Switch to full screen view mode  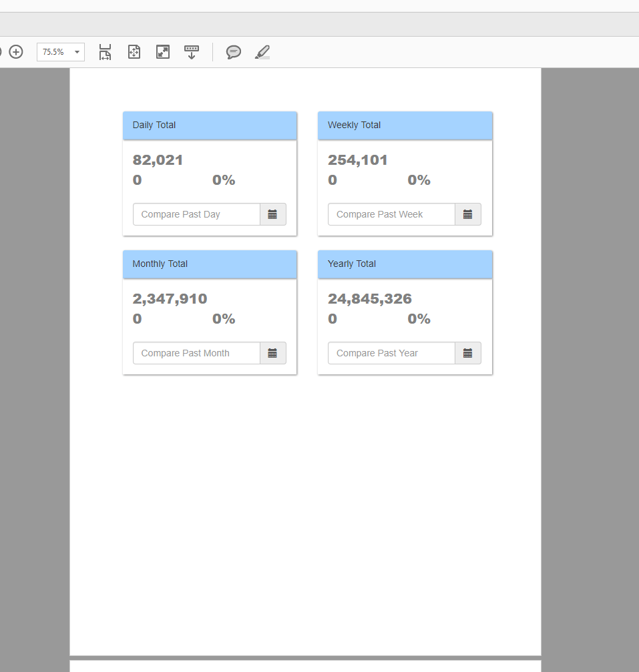click(x=163, y=52)
